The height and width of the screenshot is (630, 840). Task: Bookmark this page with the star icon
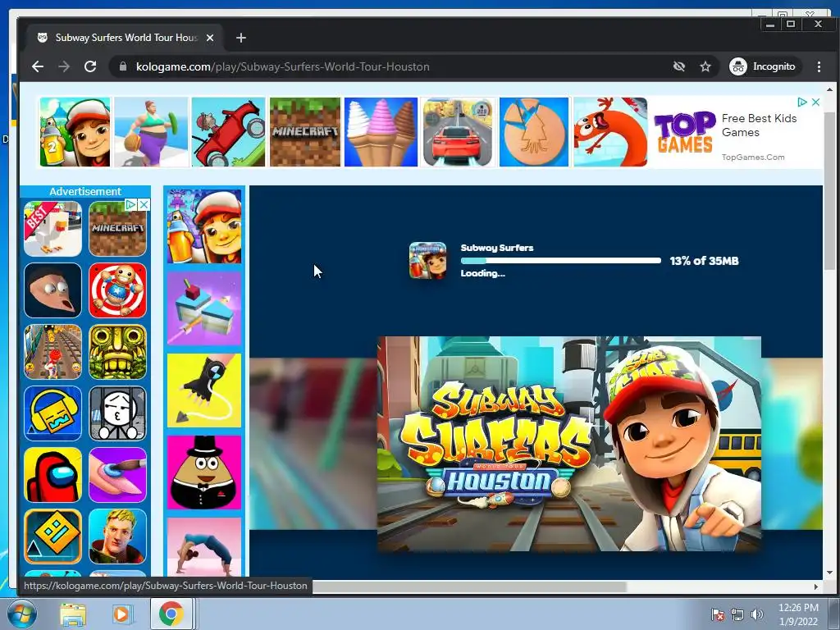point(705,66)
